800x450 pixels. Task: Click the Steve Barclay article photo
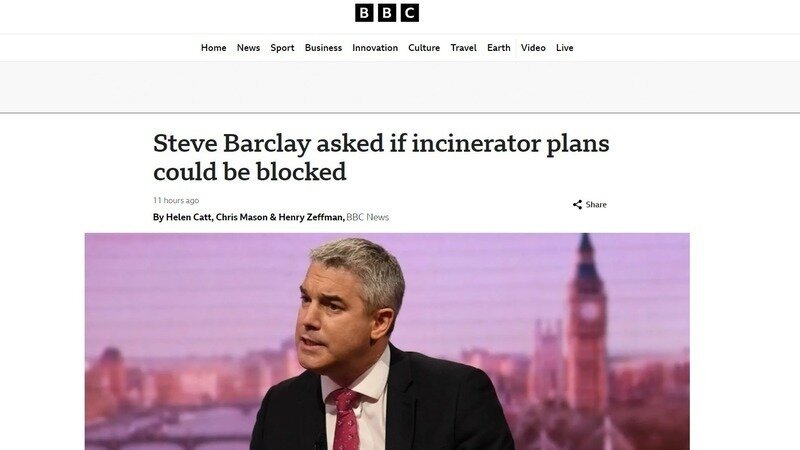(x=387, y=341)
